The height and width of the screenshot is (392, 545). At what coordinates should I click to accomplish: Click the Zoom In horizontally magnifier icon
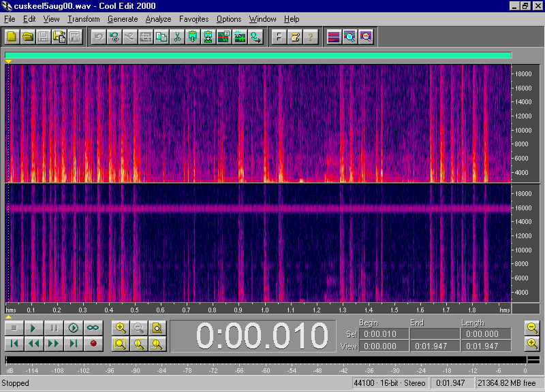(x=120, y=328)
